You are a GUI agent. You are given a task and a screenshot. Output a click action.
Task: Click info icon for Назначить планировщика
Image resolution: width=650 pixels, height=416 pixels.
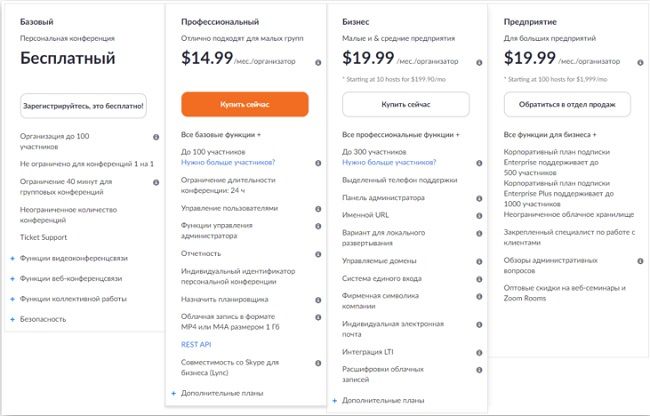click(x=318, y=300)
